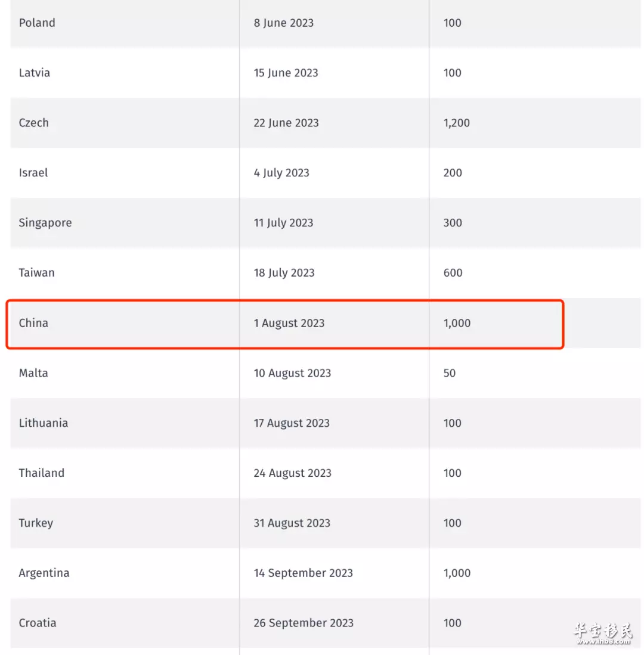Select the 24 August 2023 date
The height and width of the screenshot is (655, 644).
(293, 473)
